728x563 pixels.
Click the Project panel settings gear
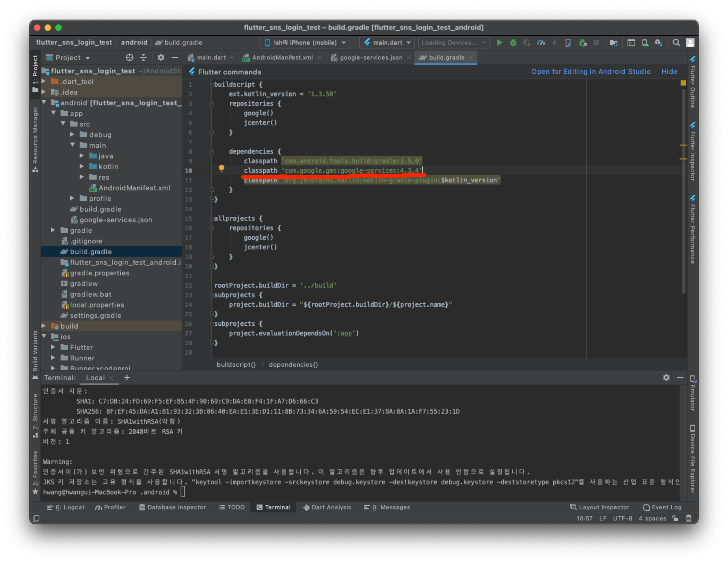pos(161,58)
